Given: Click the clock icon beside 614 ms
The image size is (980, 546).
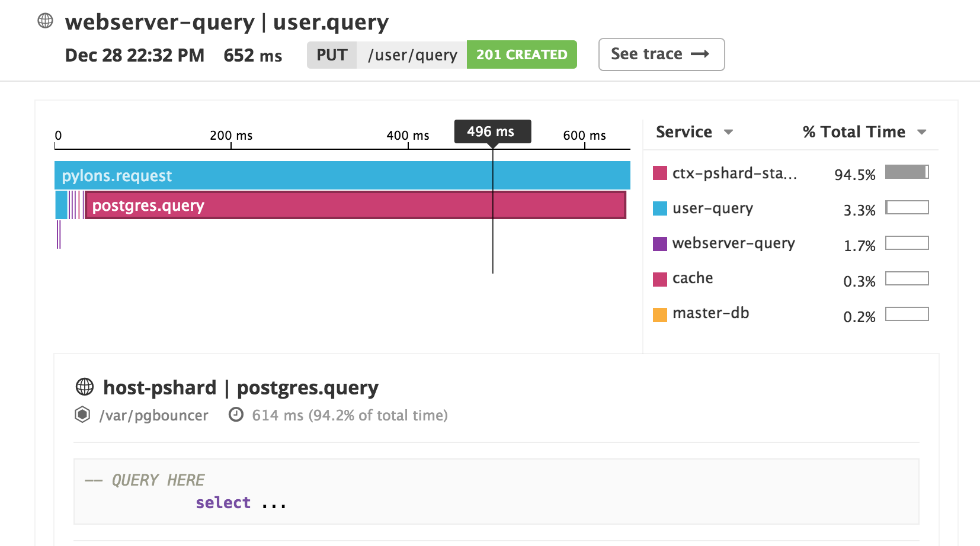Looking at the screenshot, I should click(236, 415).
